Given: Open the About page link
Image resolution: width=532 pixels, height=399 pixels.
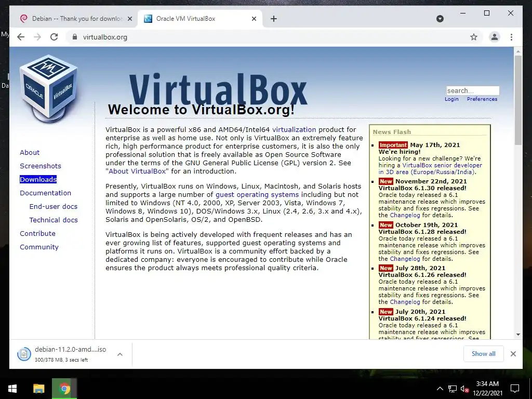Looking at the screenshot, I should (x=30, y=152).
